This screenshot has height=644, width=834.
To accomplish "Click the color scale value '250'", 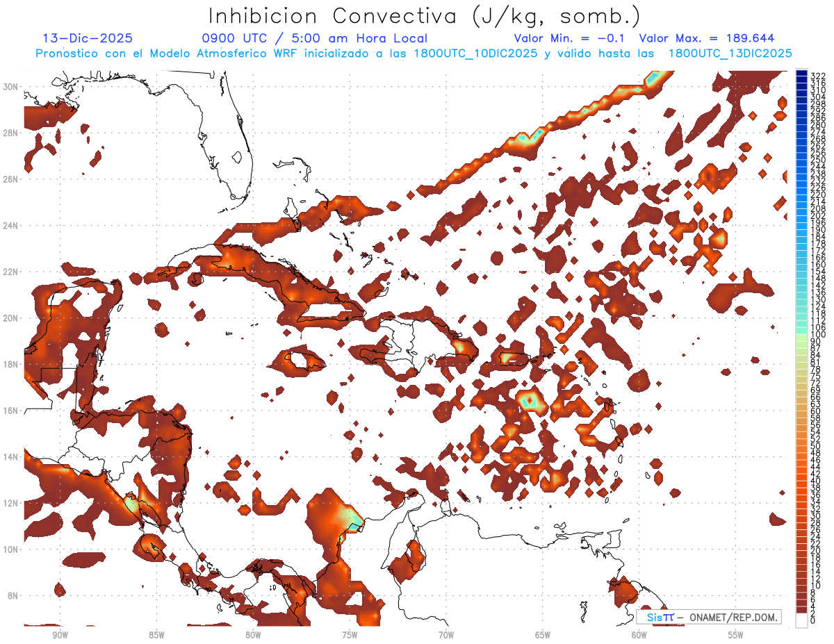I will (817, 160).
